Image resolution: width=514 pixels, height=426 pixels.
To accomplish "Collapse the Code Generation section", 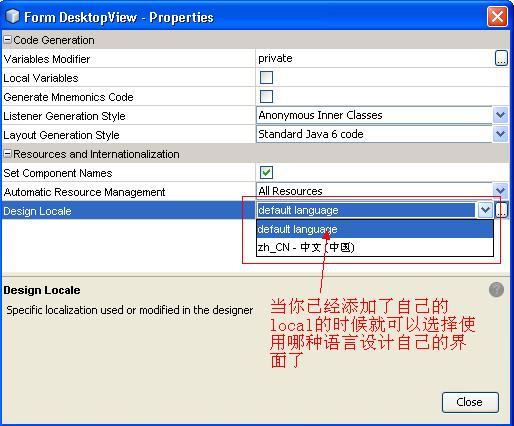I will (x=7, y=40).
